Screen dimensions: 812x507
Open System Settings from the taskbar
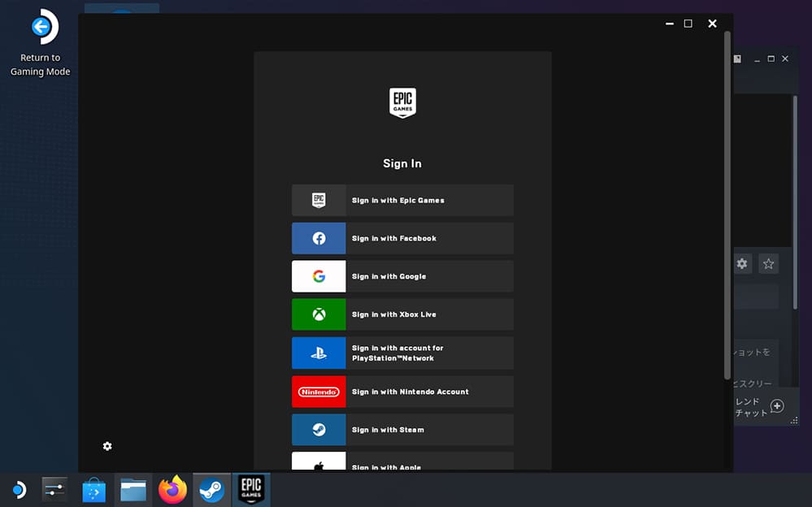(54, 490)
